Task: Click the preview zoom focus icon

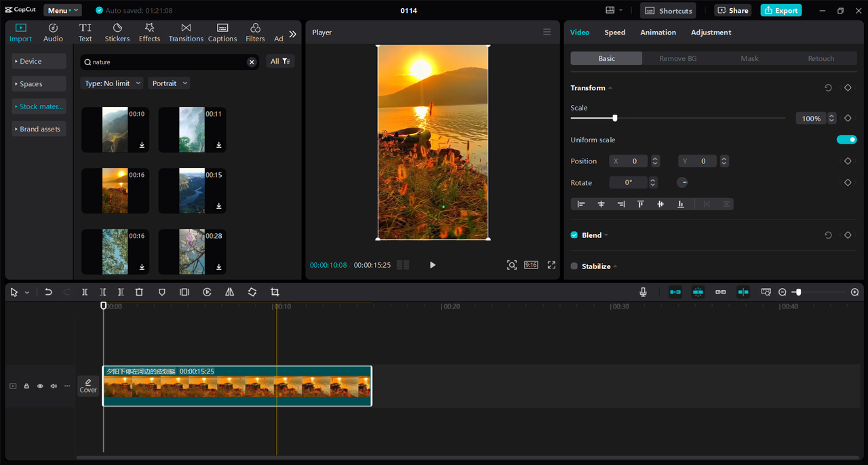Action: click(512, 265)
